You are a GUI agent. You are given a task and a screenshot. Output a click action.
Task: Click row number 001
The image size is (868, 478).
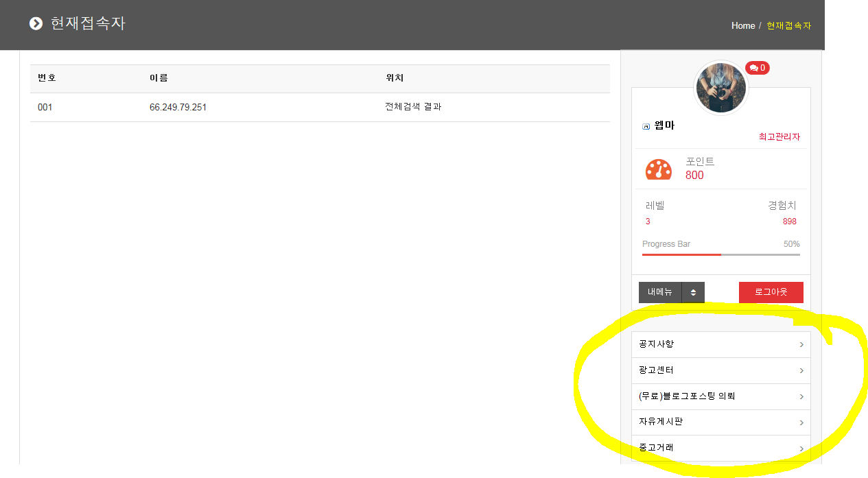[45, 108]
